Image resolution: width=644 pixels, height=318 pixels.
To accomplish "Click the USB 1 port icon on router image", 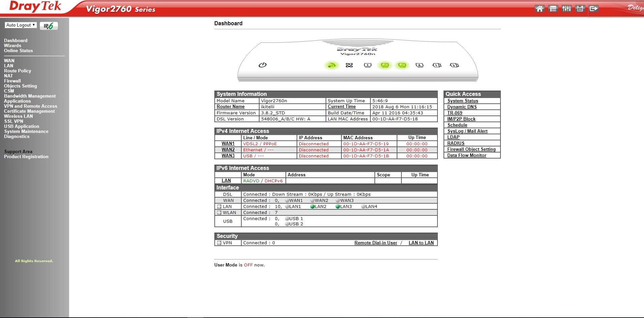I will 437,65.
